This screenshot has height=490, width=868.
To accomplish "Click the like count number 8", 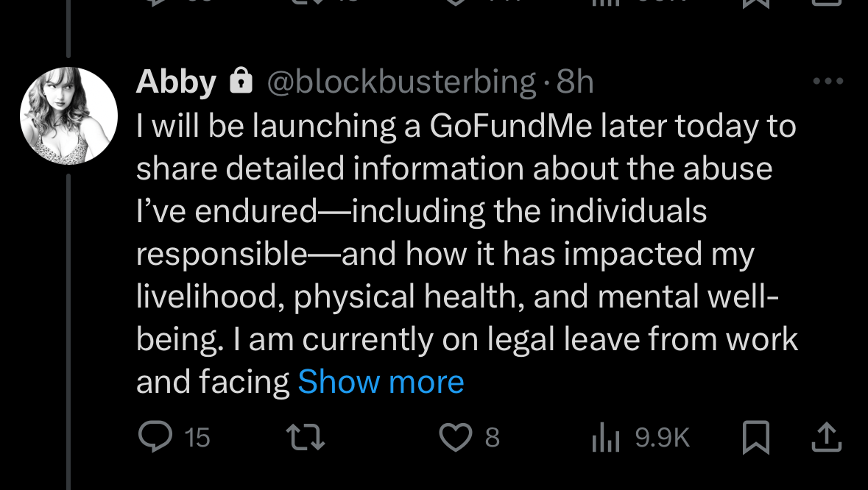I will 492,438.
